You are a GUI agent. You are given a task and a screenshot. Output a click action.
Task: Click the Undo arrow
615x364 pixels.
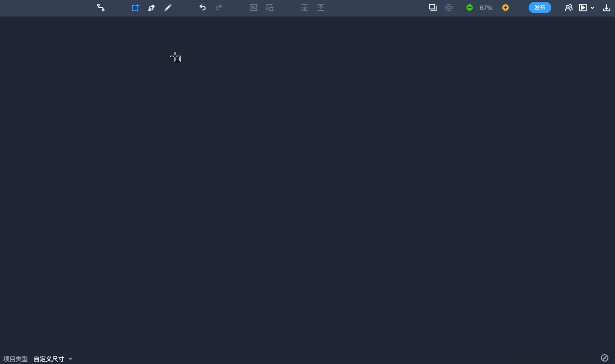(x=202, y=8)
